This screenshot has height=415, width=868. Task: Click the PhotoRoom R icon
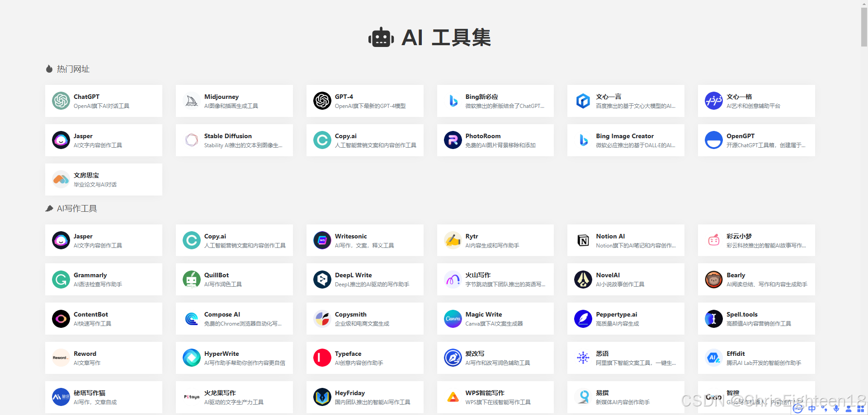453,140
